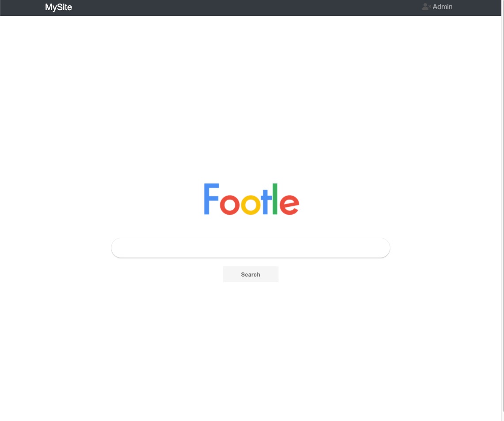Click the word Search on button
Viewport: 504px width, 421px height.
click(x=251, y=275)
